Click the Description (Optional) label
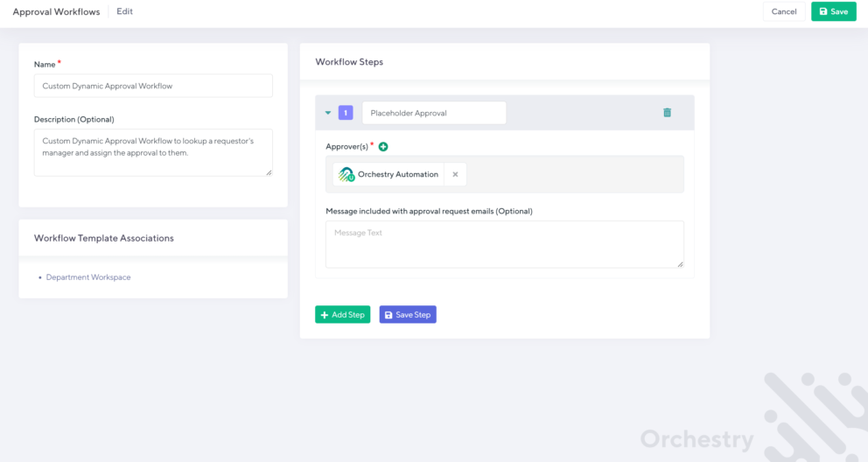868x462 pixels. point(74,120)
